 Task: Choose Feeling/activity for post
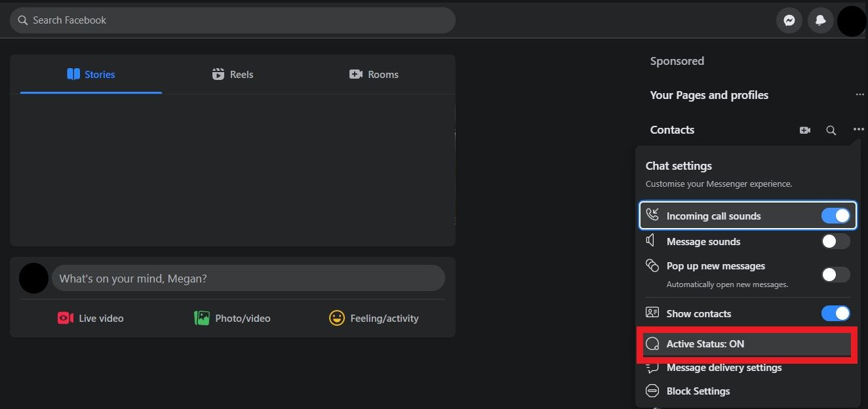(x=374, y=319)
